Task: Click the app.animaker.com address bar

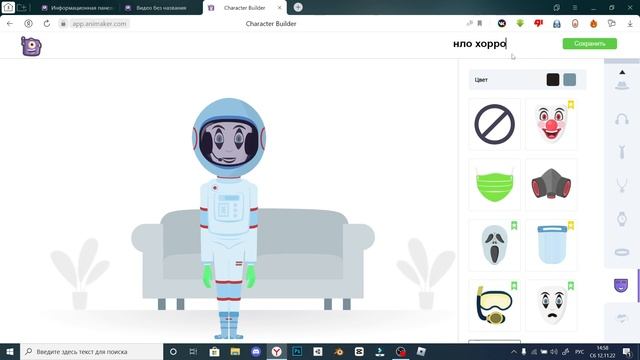Action: (100, 24)
